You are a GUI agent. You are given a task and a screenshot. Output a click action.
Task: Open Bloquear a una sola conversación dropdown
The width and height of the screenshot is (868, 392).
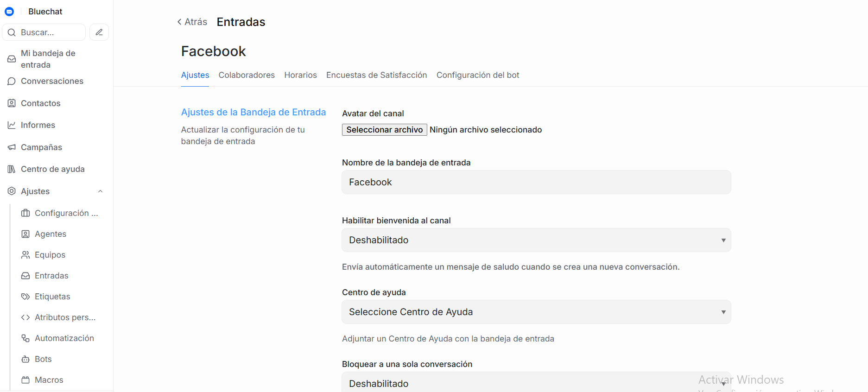[536, 383]
